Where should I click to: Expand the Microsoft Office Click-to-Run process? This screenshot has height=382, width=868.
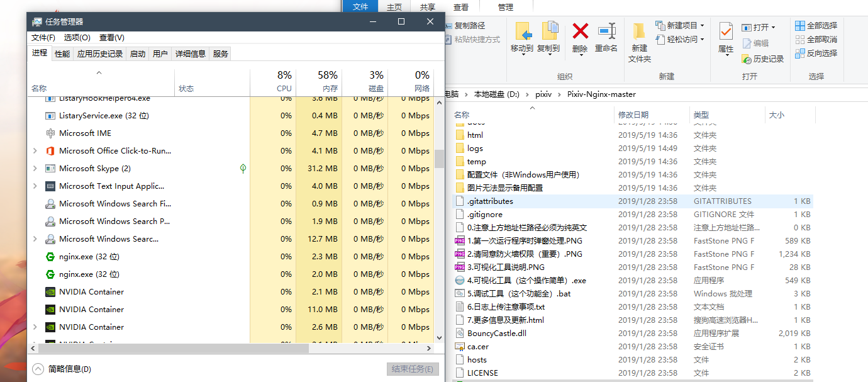(35, 151)
